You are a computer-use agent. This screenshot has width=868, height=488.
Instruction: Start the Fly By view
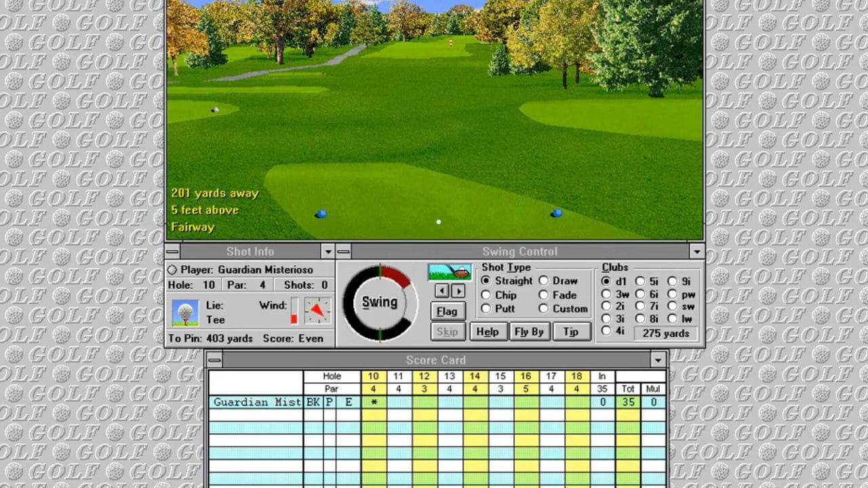(x=530, y=331)
